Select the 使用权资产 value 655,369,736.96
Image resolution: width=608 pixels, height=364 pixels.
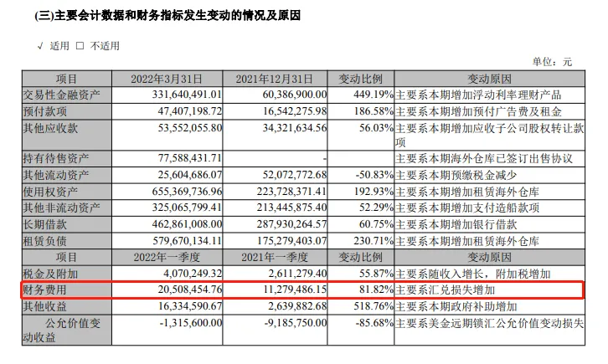(187, 192)
